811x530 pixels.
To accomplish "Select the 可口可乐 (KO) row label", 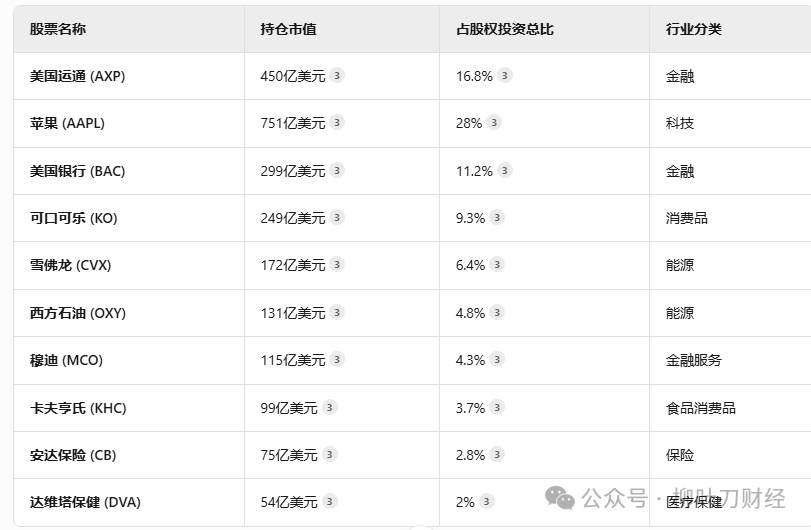I will [x=73, y=218].
